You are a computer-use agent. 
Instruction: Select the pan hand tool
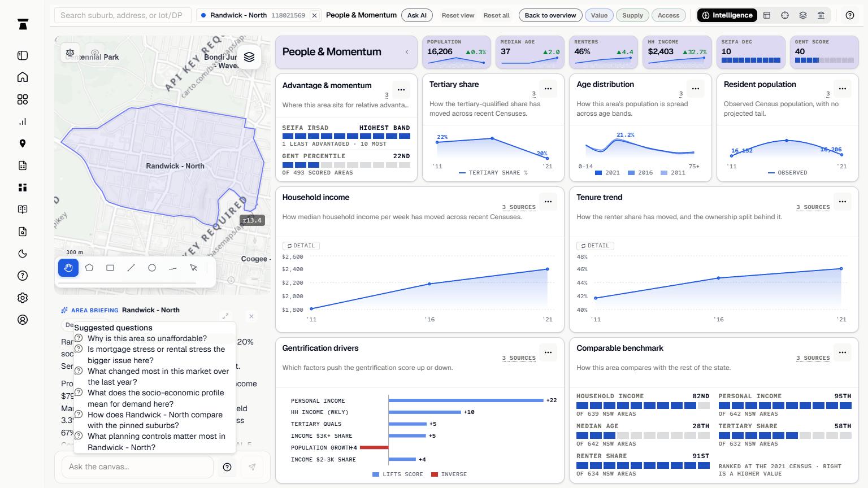click(68, 268)
